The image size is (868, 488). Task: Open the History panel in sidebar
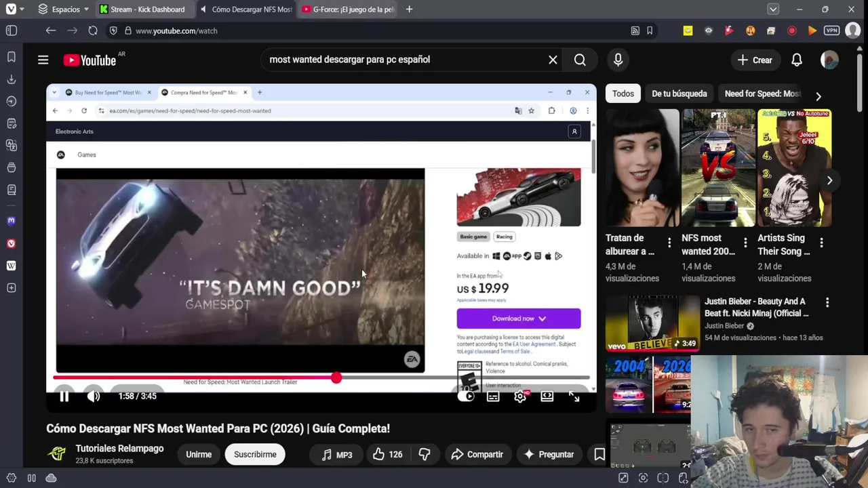[x=12, y=101]
